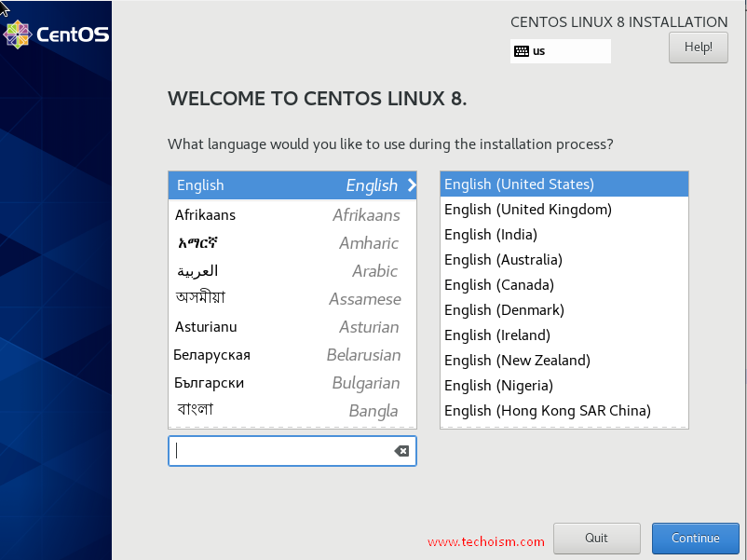Select Bangla language
This screenshot has width=747, height=560.
tap(292, 411)
